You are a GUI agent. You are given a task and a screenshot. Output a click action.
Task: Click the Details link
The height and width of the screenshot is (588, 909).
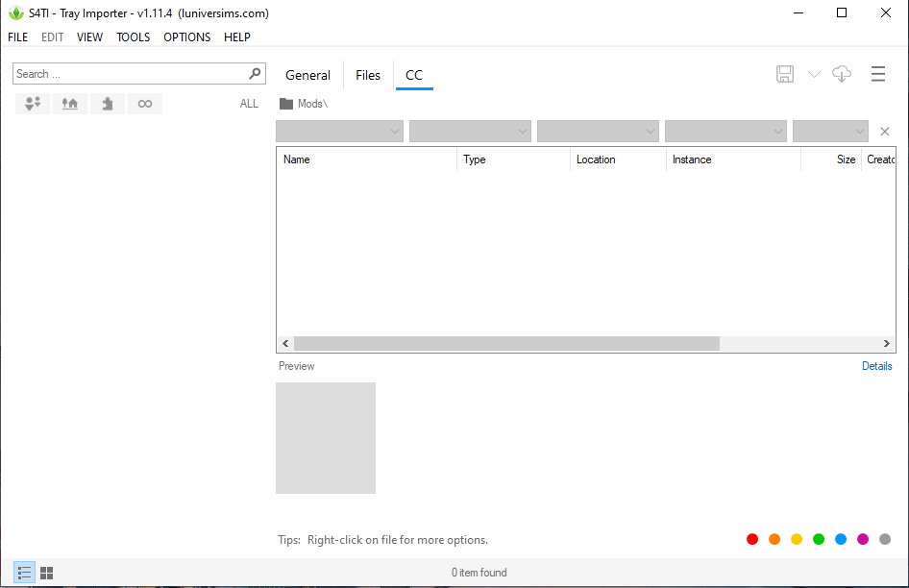click(876, 366)
